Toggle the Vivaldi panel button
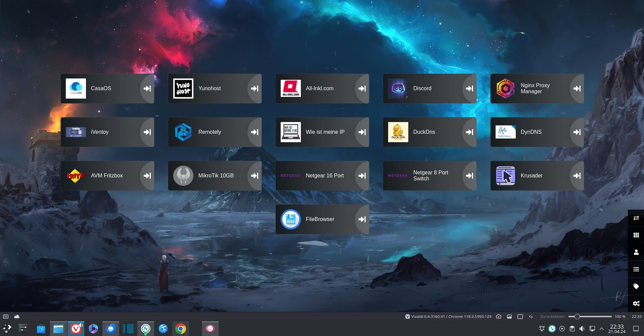644x336 pixels. coord(6,317)
